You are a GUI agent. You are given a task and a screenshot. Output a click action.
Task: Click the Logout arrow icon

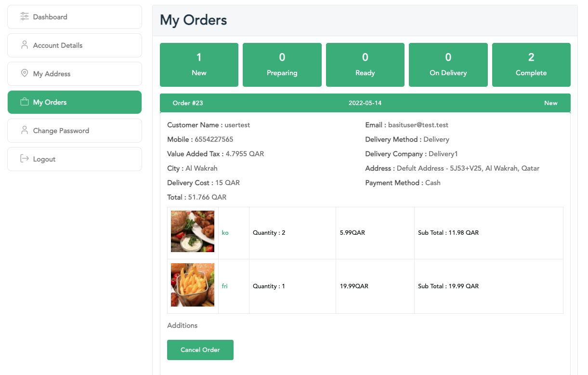click(x=25, y=159)
